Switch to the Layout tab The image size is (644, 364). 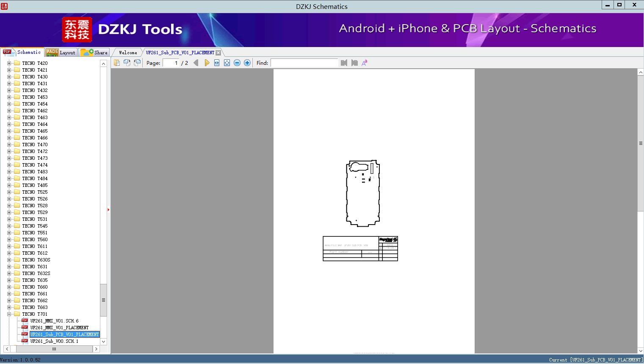pos(61,53)
